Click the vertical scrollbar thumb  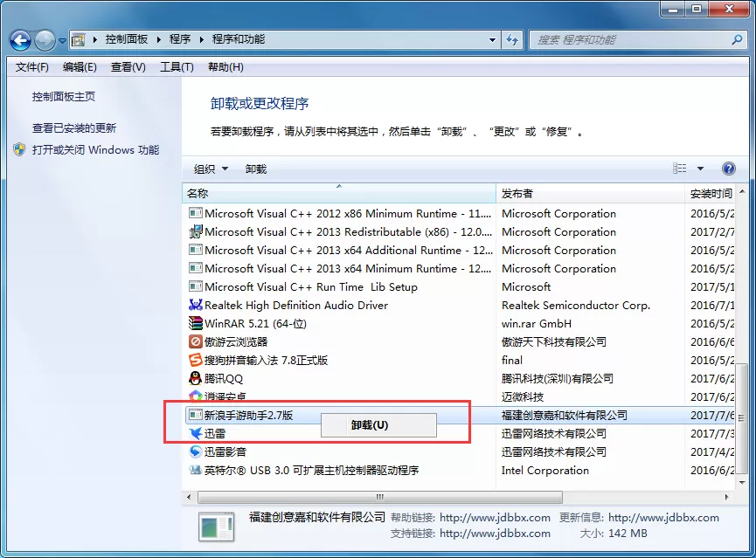(741, 418)
